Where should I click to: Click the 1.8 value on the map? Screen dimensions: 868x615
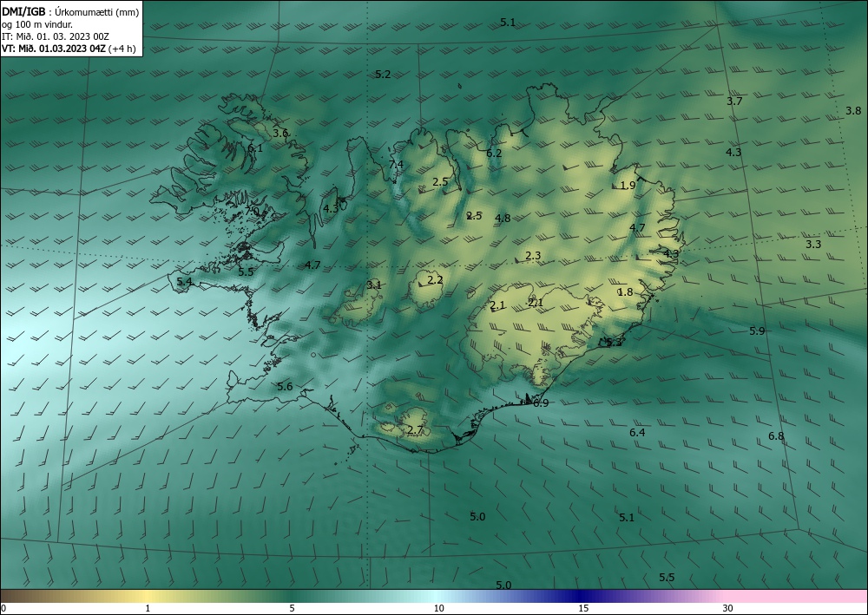point(625,292)
